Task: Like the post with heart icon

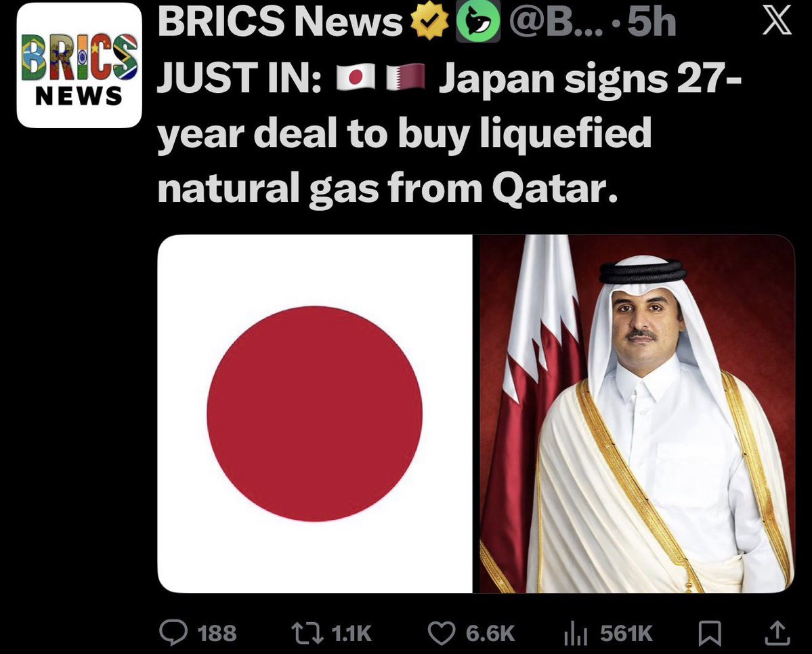Action: pos(441,633)
